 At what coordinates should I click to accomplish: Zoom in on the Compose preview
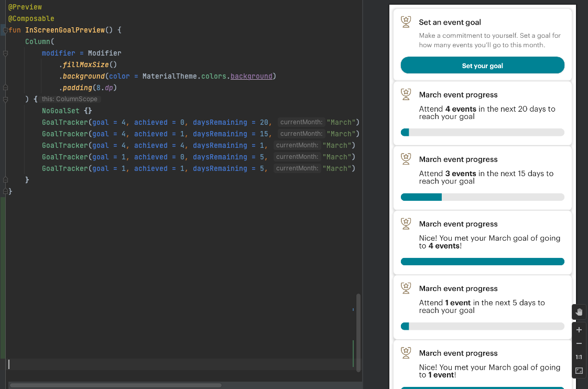tap(579, 330)
